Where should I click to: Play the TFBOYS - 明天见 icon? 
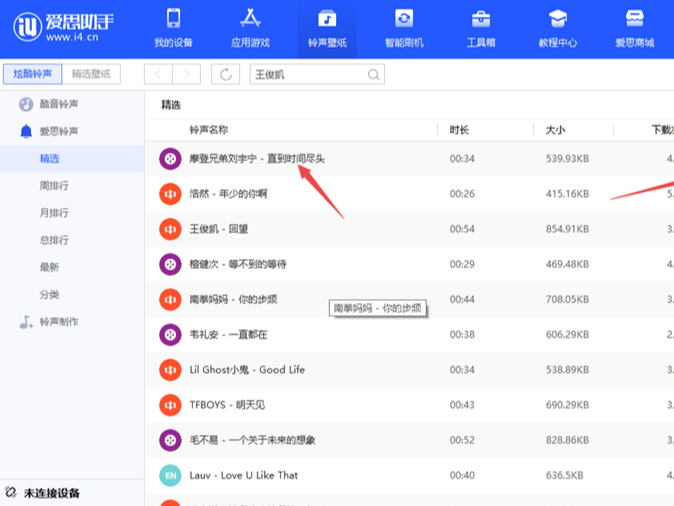170,405
